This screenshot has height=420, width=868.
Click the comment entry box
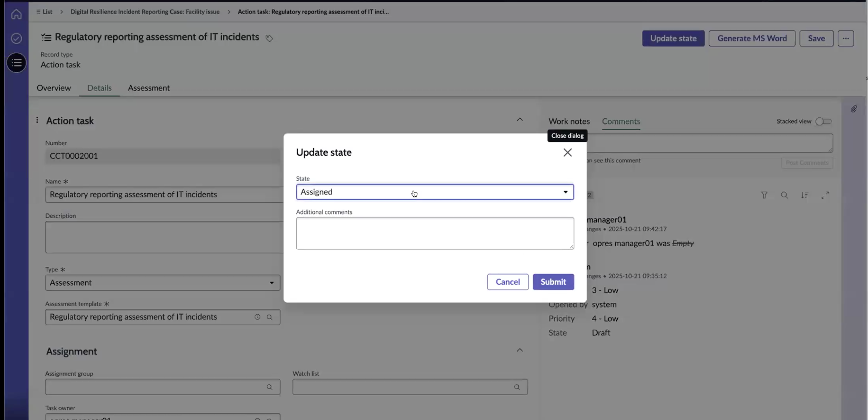pyautogui.click(x=710, y=143)
